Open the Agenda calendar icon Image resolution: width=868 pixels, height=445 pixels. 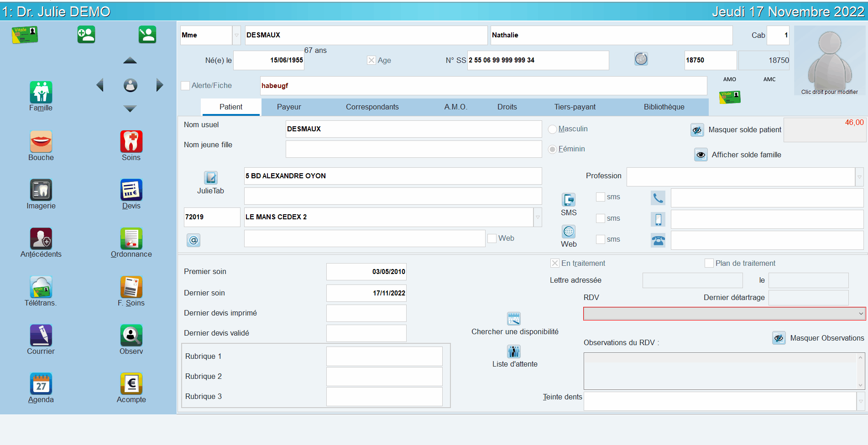41,383
